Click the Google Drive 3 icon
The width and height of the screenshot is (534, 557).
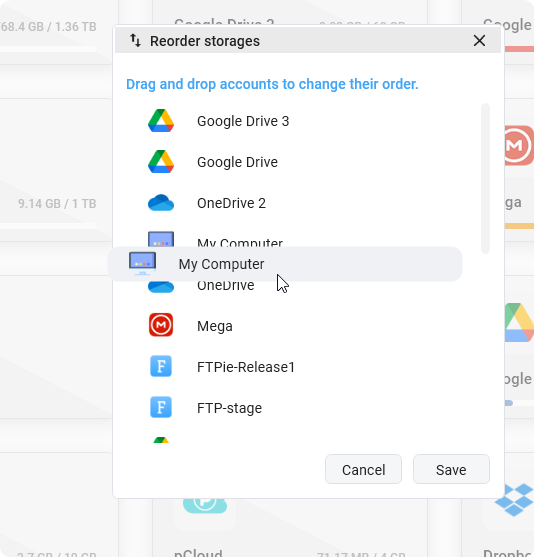tap(161, 121)
